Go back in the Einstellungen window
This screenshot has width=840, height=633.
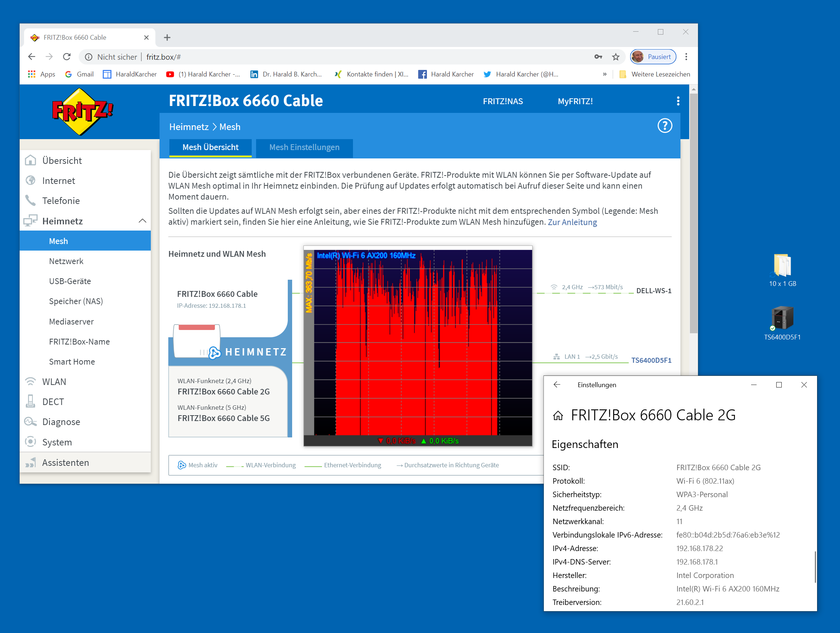tap(557, 385)
